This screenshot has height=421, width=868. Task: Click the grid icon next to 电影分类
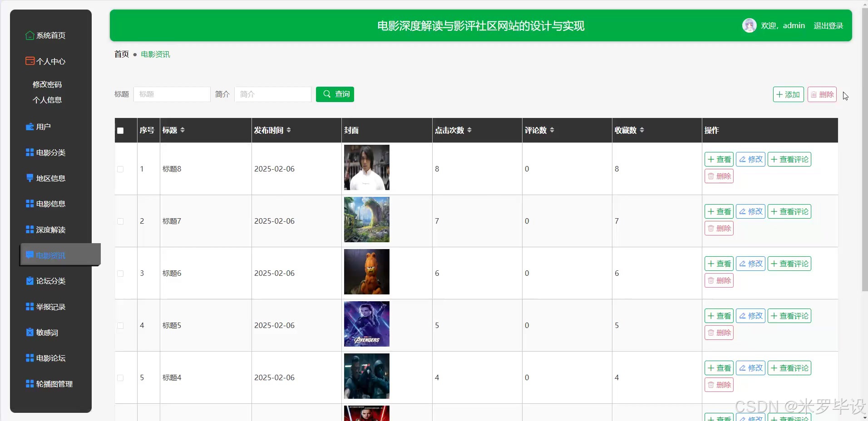click(30, 152)
